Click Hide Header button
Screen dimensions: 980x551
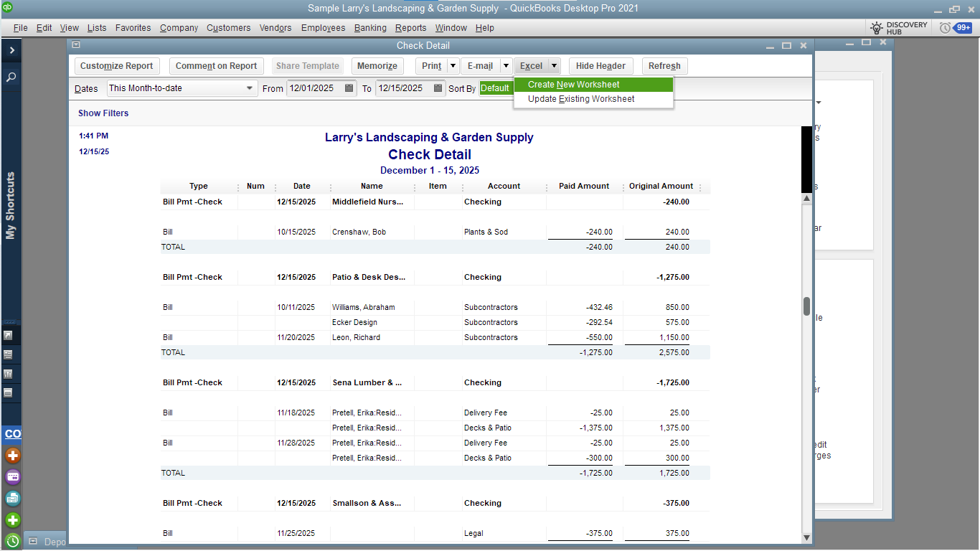coord(601,66)
